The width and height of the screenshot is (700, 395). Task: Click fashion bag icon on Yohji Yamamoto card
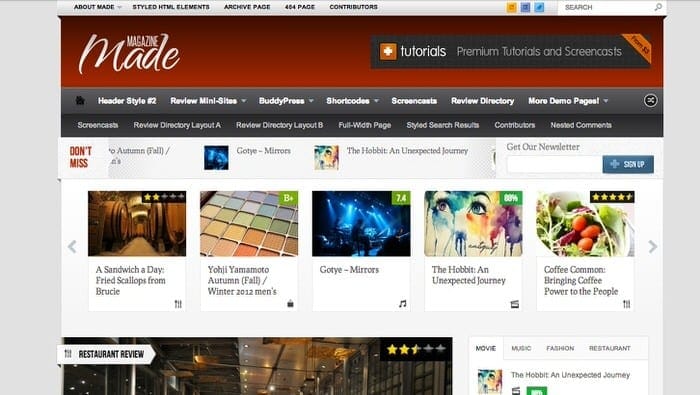(290, 304)
